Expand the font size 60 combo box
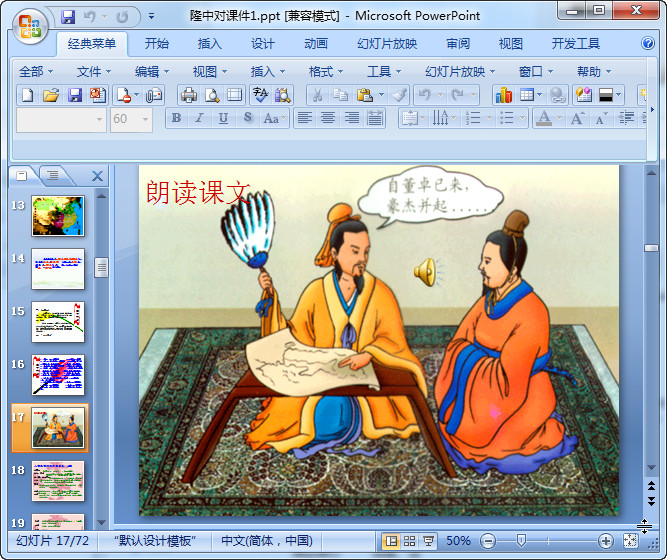Viewport: 667px width, 560px height. tap(145, 119)
